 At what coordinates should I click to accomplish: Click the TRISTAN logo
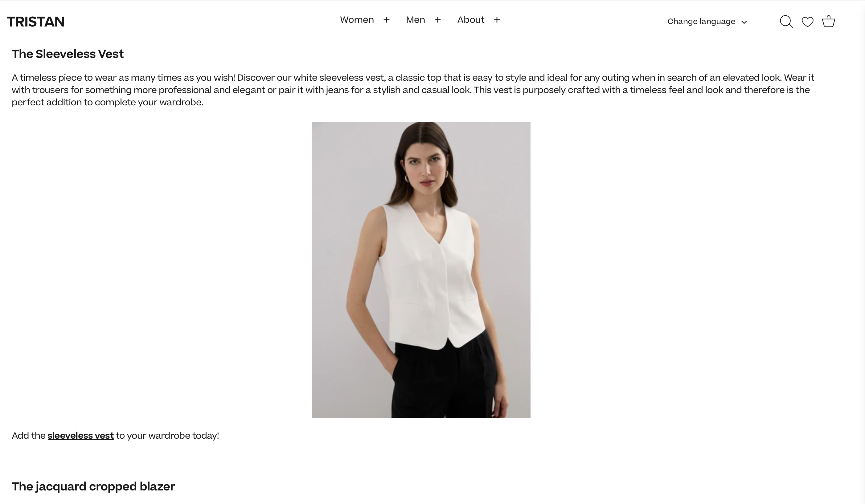pyautogui.click(x=36, y=22)
